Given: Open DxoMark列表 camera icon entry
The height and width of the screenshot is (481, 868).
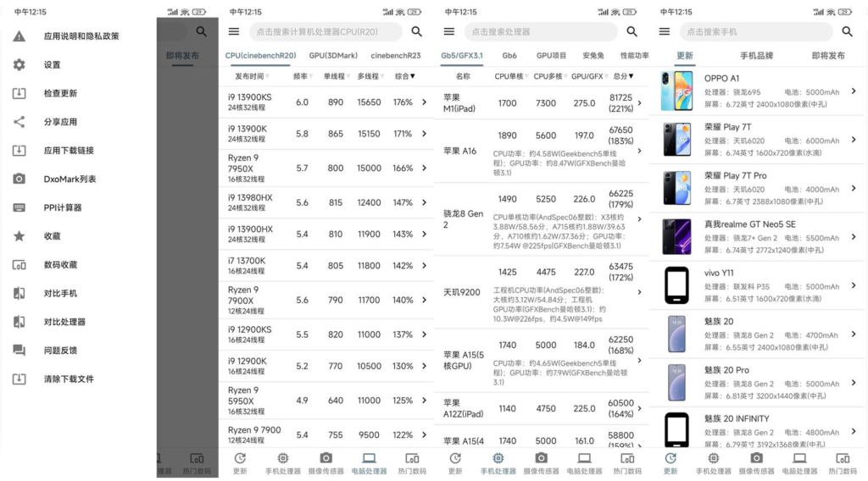Looking at the screenshot, I should tap(19, 179).
